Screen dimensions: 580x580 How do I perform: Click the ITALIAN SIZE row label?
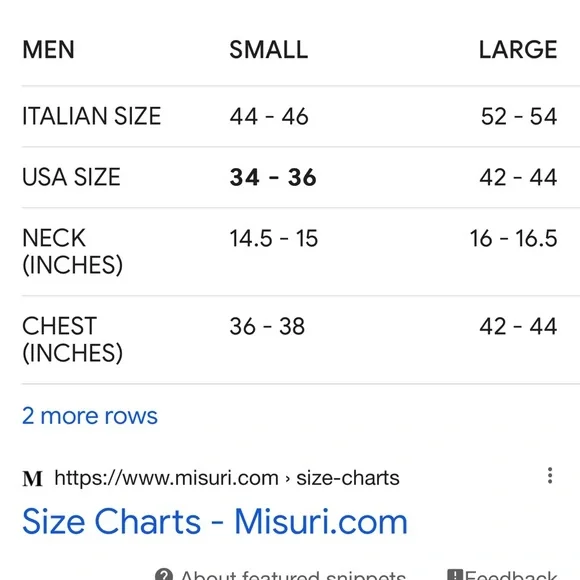[92, 116]
